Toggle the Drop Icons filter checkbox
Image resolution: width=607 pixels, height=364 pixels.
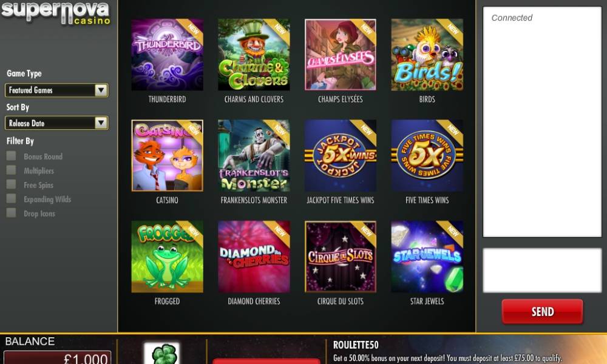point(11,213)
